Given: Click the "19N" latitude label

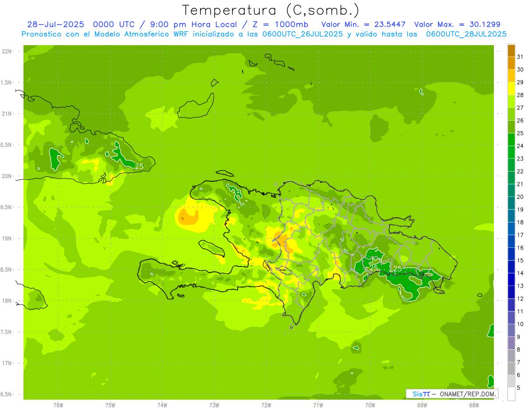Looking at the screenshot, I should click(7, 238).
